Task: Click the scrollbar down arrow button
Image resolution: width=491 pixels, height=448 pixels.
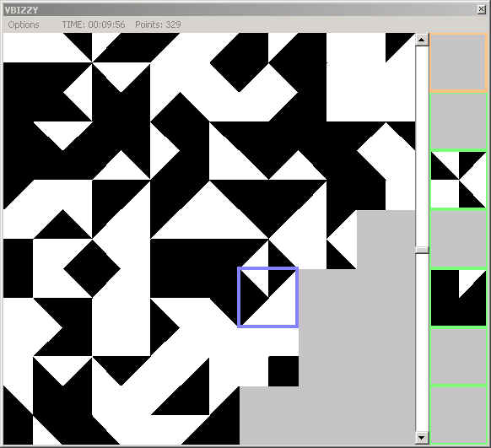Action: click(x=422, y=437)
